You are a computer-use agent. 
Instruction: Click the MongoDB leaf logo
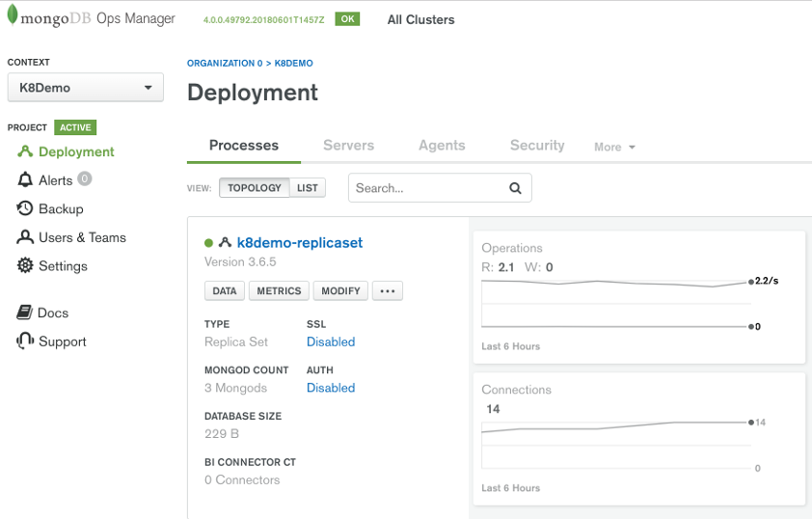click(13, 14)
